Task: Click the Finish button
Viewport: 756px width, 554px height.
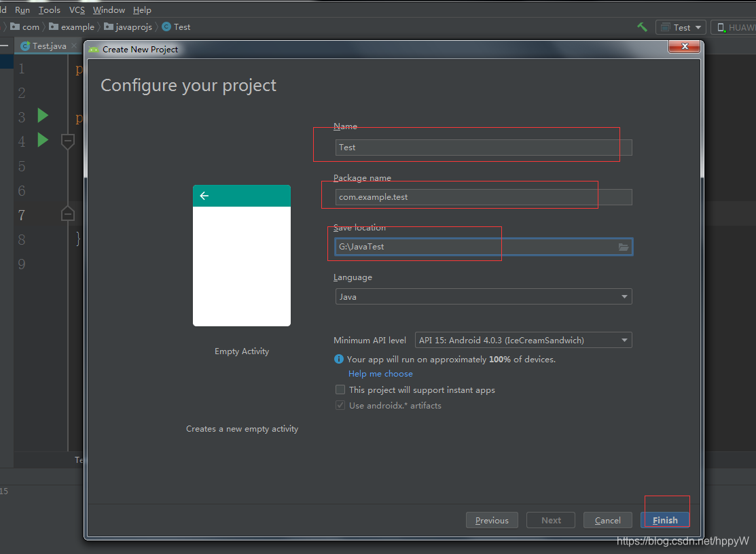Action: pyautogui.click(x=665, y=520)
